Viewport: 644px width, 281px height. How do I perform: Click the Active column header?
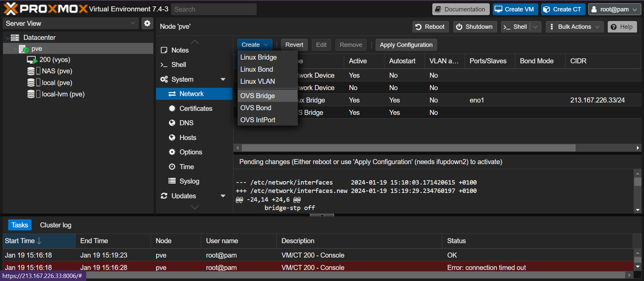(364, 61)
